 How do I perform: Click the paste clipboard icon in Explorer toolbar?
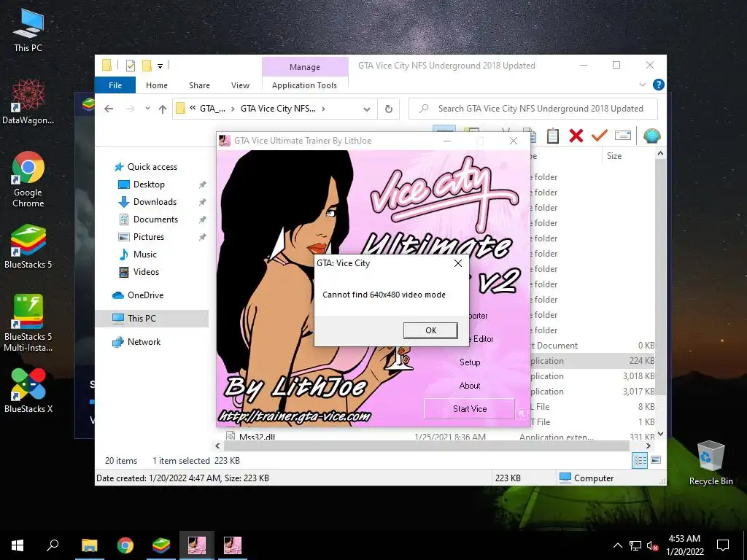coord(552,136)
